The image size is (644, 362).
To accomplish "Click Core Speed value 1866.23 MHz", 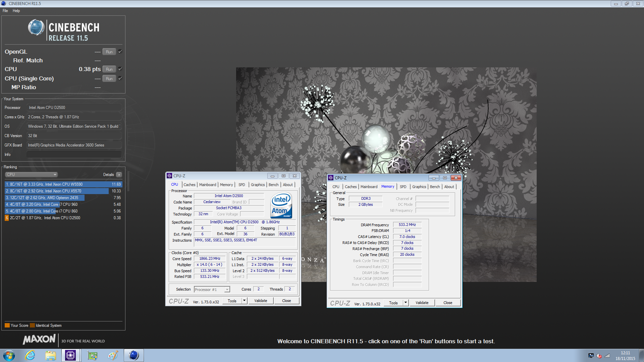I will tap(210, 258).
